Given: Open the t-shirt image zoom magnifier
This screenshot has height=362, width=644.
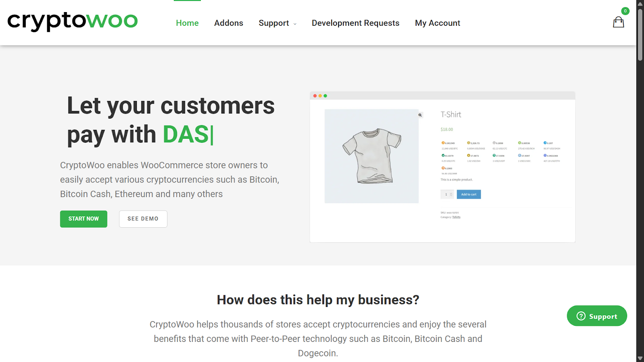Looking at the screenshot, I should click(419, 115).
